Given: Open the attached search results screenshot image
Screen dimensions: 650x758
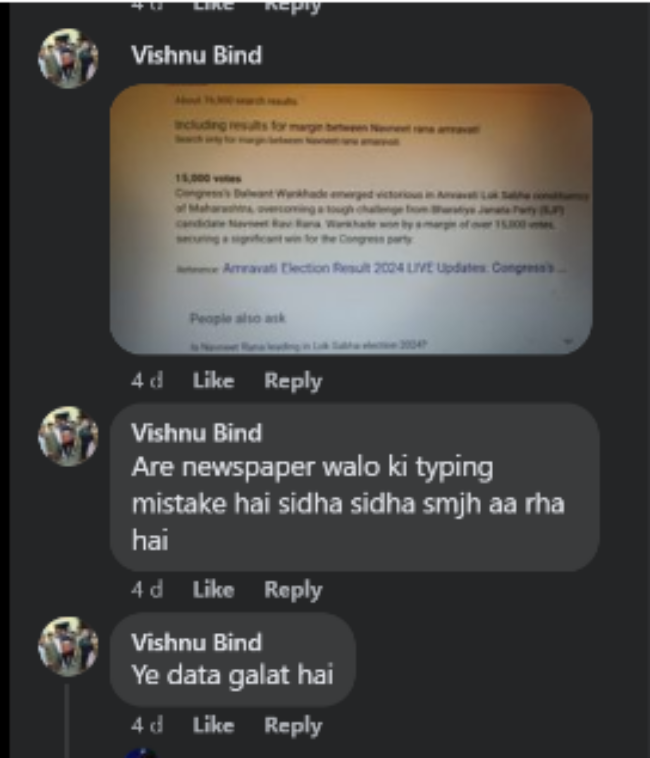Looking at the screenshot, I should point(351,219).
